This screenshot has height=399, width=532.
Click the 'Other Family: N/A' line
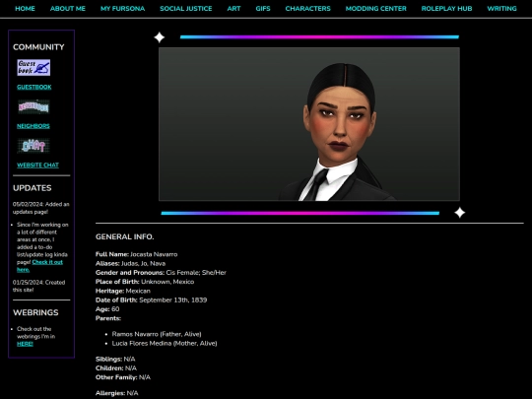[123, 377]
